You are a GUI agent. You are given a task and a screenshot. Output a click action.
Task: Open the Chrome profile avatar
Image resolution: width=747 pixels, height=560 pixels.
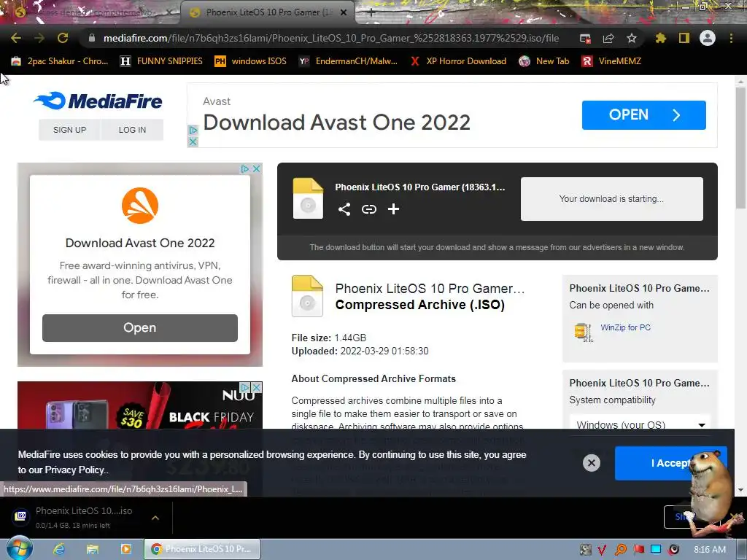click(x=708, y=38)
